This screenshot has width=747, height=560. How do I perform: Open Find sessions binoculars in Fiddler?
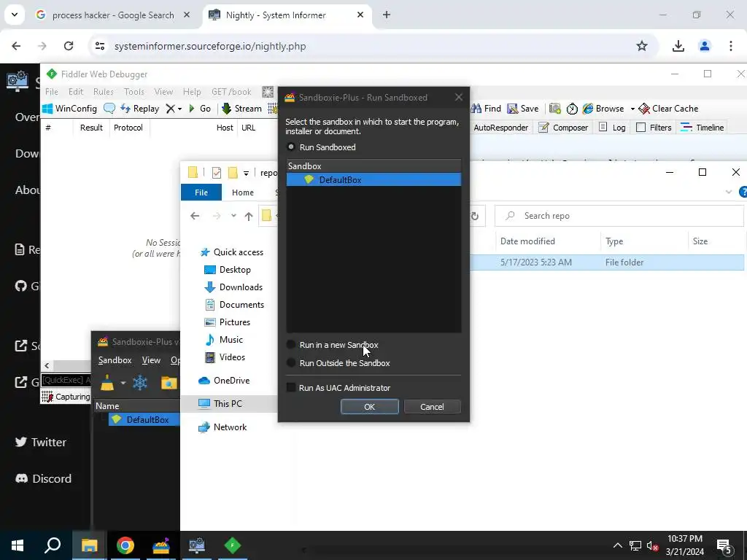pos(485,109)
